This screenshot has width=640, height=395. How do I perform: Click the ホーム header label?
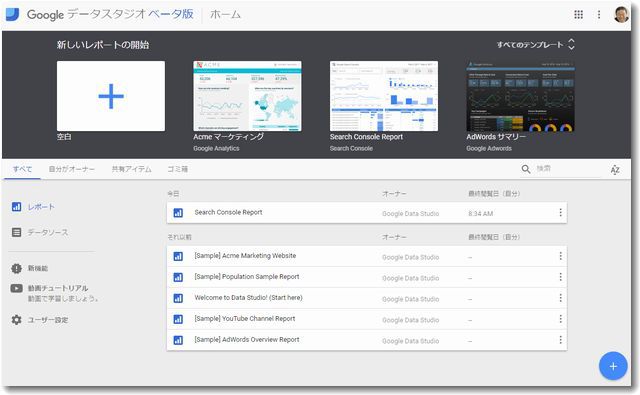225,15
